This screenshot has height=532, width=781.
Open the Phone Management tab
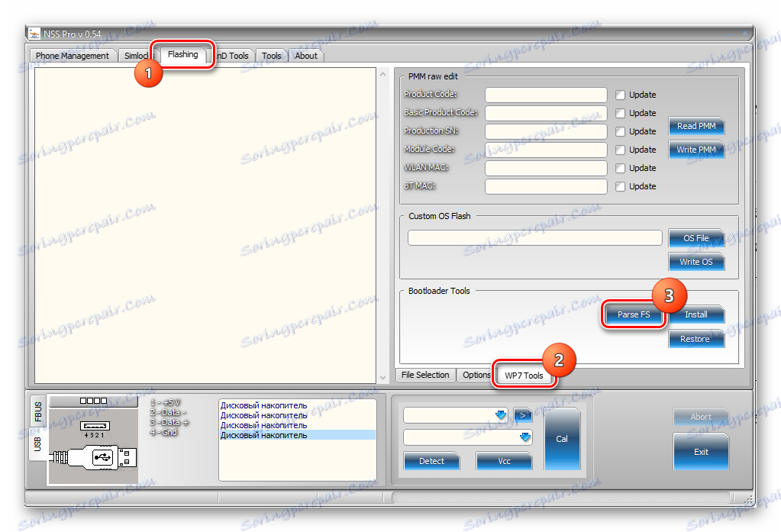[x=73, y=56]
